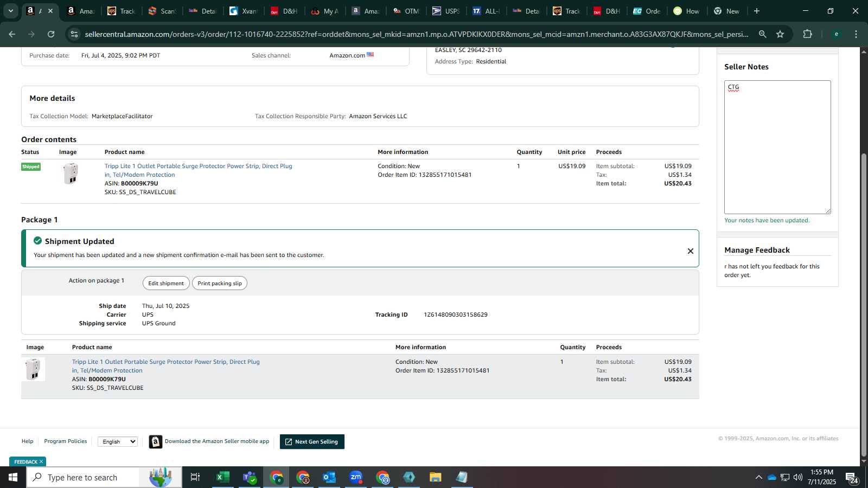Select the Tracking ID number 1Z6148090303158629
The image size is (868, 488).
pos(456,314)
